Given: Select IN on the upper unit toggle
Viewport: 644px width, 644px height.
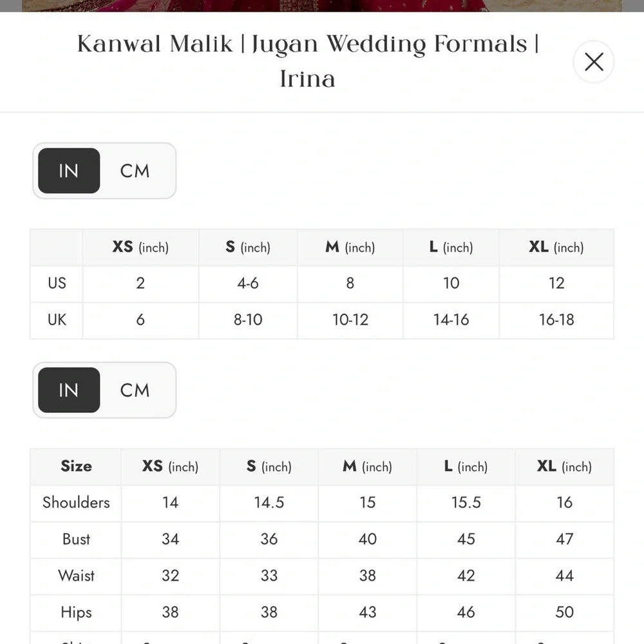Looking at the screenshot, I should (x=68, y=171).
